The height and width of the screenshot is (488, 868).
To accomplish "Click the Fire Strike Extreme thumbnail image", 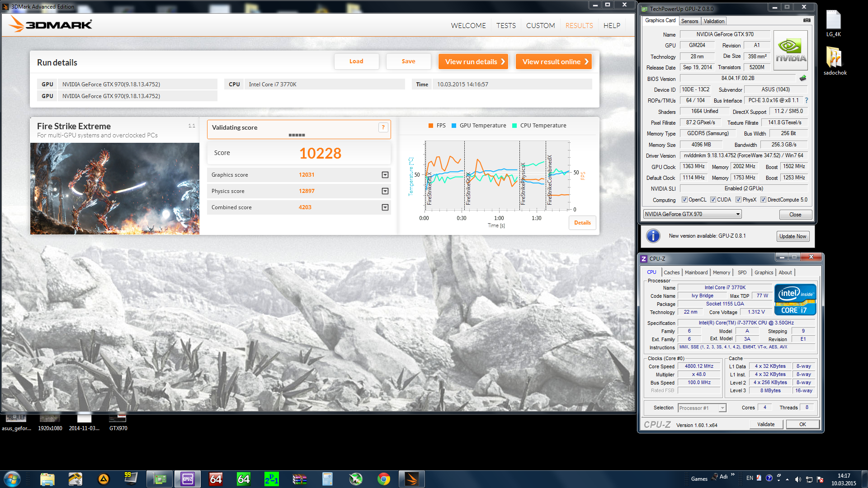I will pyautogui.click(x=115, y=188).
